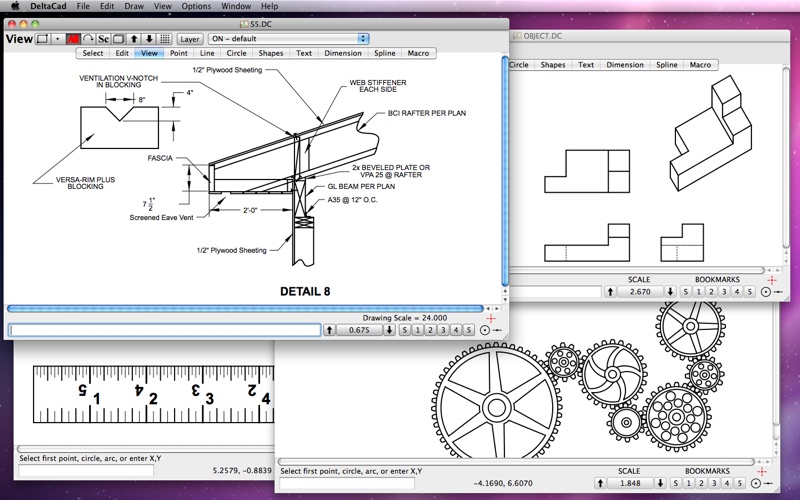Click circle snap icon in OBJECT.DC window
The height and width of the screenshot is (500, 800).
point(766,292)
